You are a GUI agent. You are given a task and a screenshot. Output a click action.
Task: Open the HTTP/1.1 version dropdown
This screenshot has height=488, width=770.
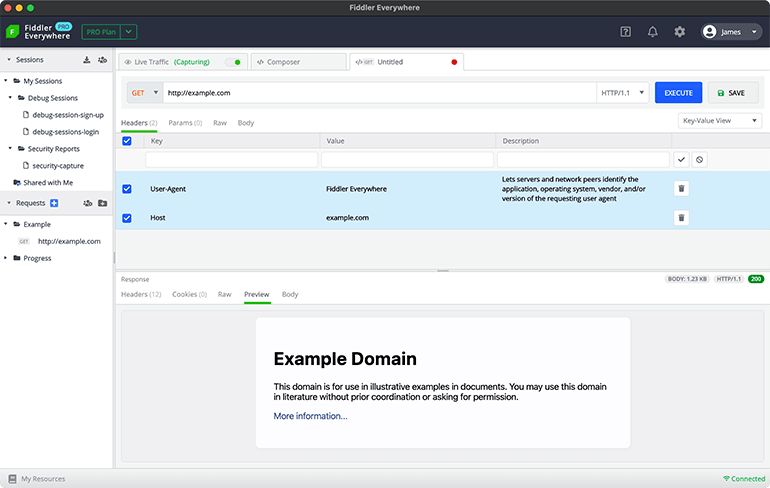(x=622, y=93)
